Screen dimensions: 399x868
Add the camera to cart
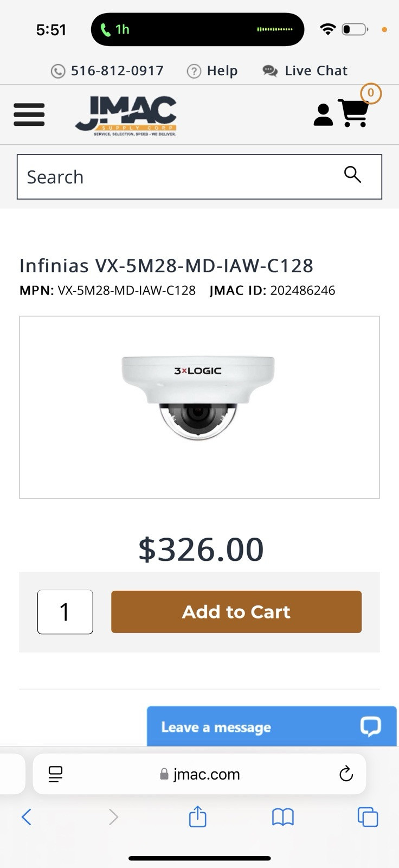(x=236, y=612)
